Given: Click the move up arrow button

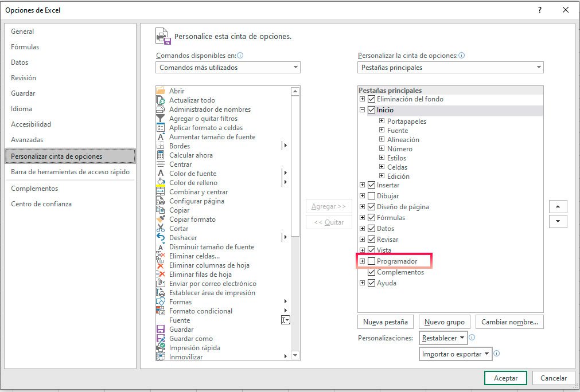Looking at the screenshot, I should 558,206.
